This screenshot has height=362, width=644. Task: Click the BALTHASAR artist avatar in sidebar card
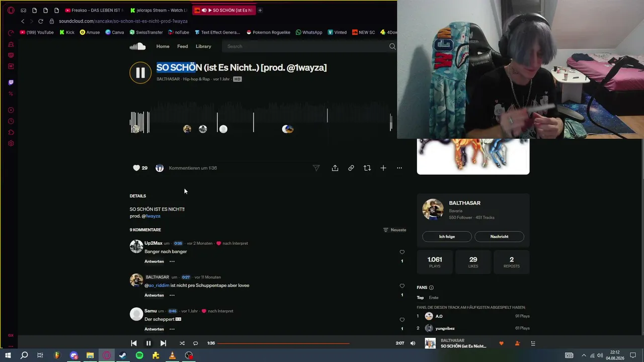pyautogui.click(x=433, y=210)
